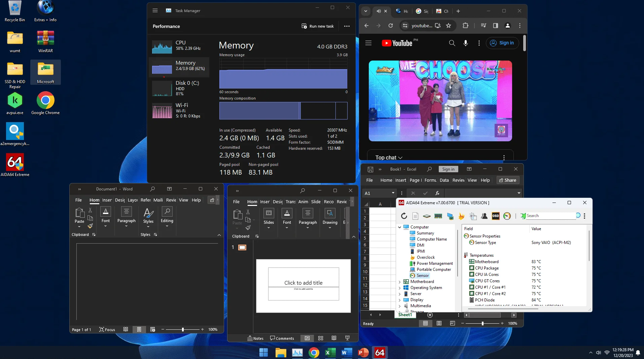Click the Cut scissors icon in Word

pyautogui.click(x=90, y=210)
